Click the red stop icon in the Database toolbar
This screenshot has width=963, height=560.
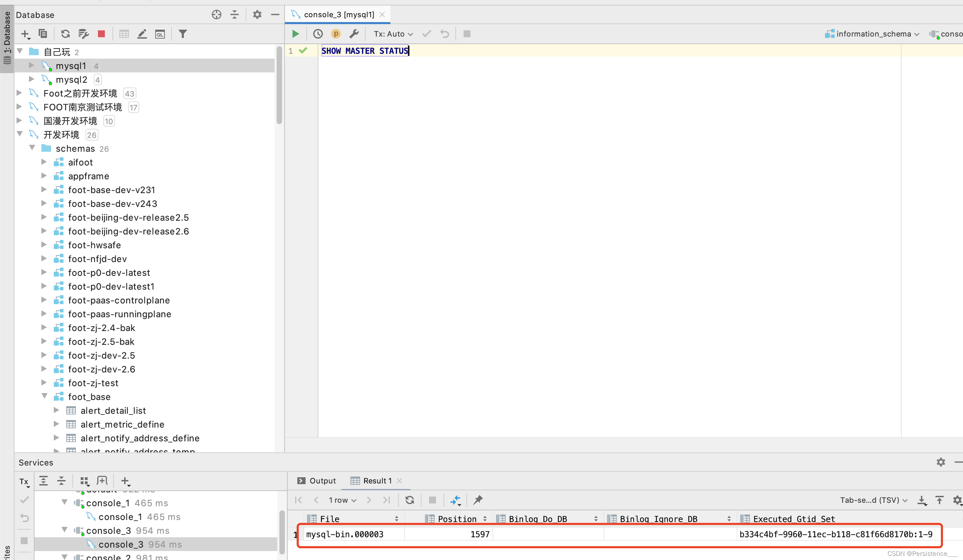[101, 34]
